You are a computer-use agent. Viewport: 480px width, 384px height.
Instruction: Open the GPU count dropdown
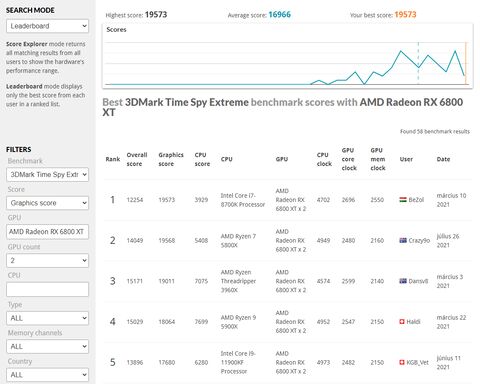coord(47,260)
